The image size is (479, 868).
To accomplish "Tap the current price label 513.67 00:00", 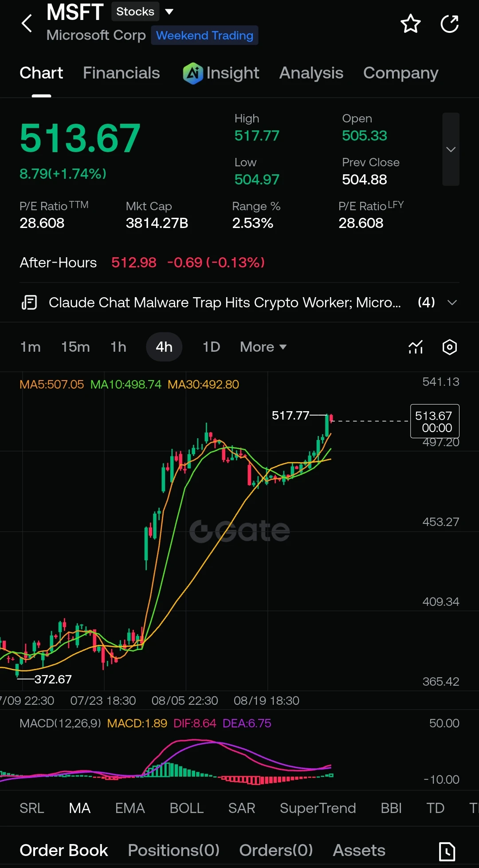I will (435, 421).
